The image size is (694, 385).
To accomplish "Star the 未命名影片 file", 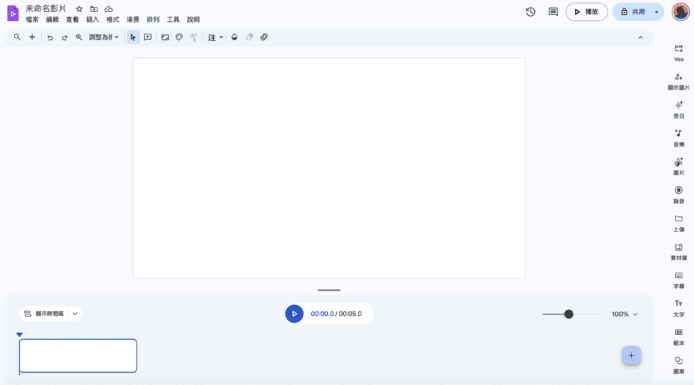I will click(79, 9).
